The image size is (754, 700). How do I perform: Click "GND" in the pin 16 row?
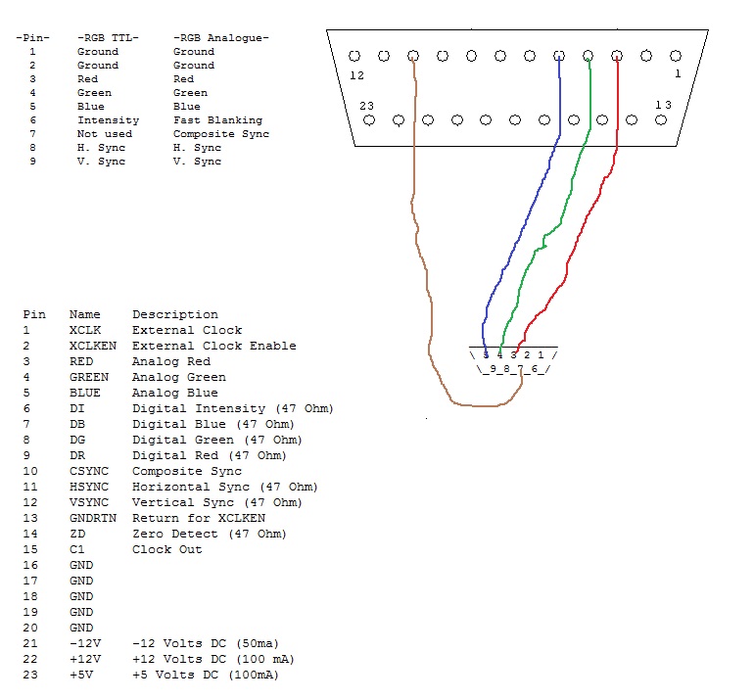click(81, 566)
